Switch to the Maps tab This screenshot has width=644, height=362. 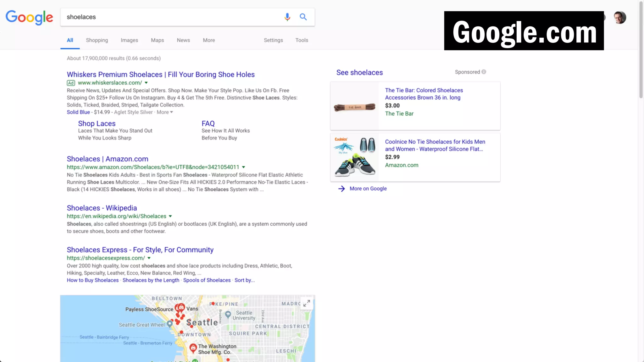157,40
